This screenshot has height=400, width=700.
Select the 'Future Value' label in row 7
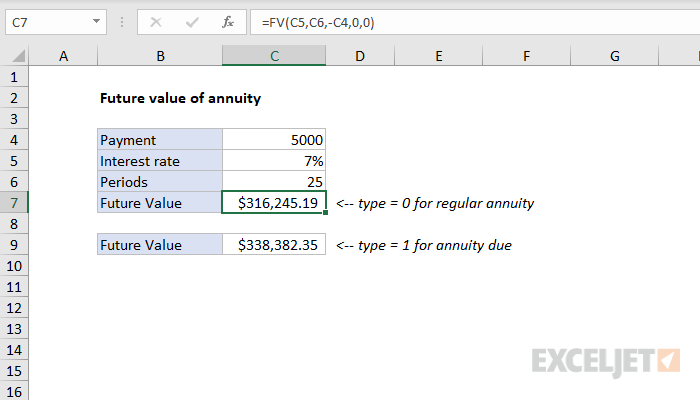pyautogui.click(x=160, y=203)
